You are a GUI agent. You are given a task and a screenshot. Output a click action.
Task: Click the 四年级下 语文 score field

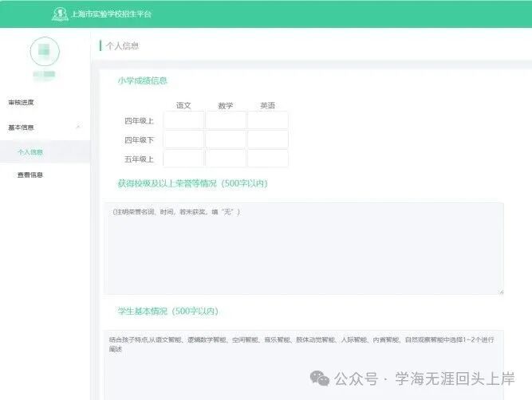coord(183,139)
